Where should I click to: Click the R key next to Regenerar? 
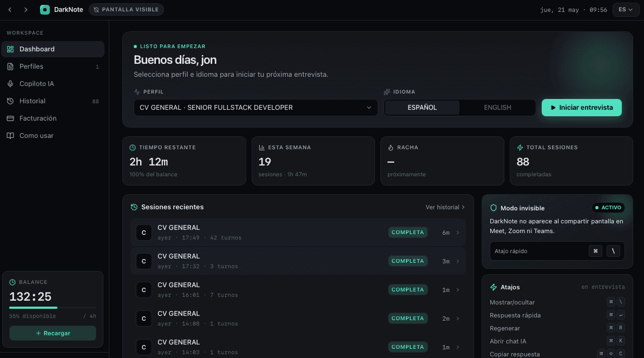pyautogui.click(x=621, y=328)
